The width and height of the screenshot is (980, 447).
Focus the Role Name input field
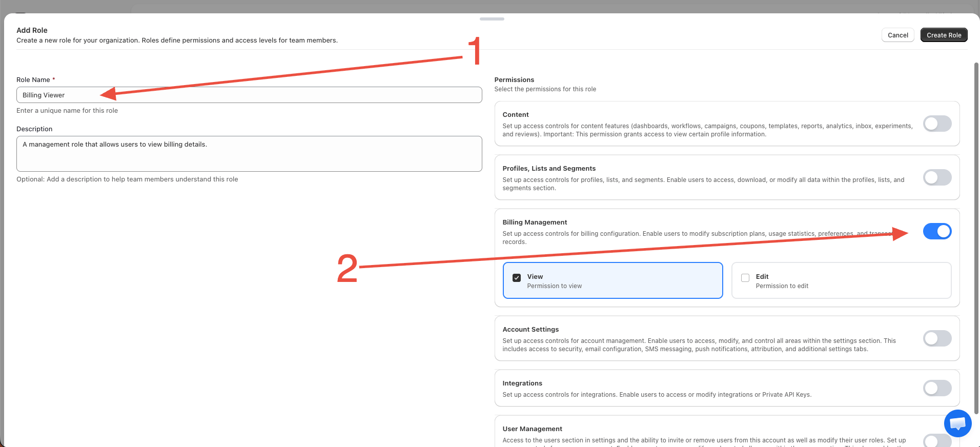click(x=249, y=95)
